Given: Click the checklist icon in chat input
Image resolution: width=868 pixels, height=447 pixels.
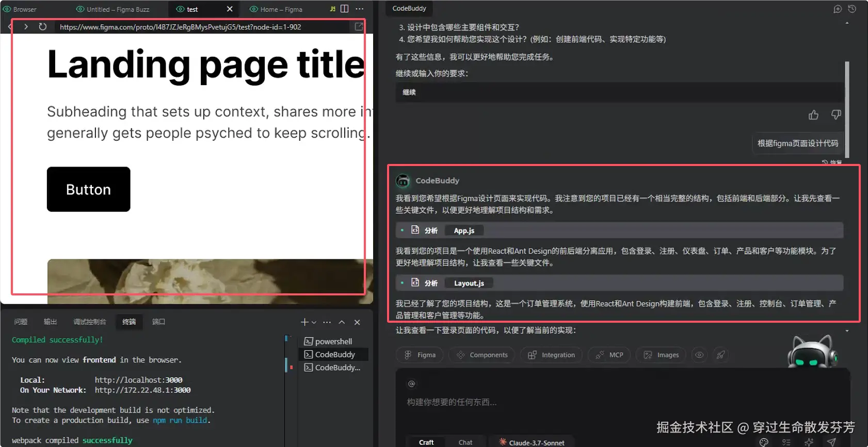Looking at the screenshot, I should click(786, 442).
